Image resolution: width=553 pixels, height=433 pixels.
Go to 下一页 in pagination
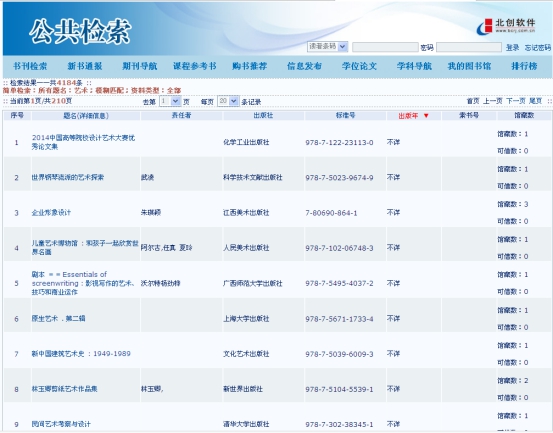pos(516,101)
